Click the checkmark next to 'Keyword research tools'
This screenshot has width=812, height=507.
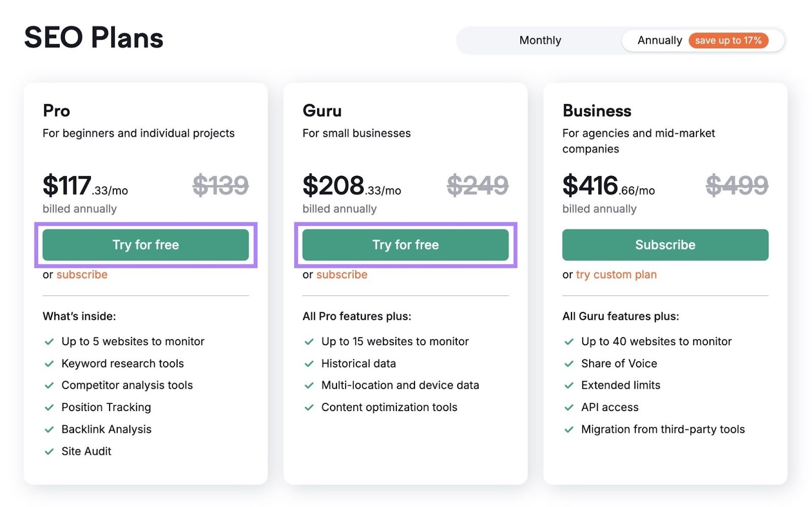click(x=49, y=363)
